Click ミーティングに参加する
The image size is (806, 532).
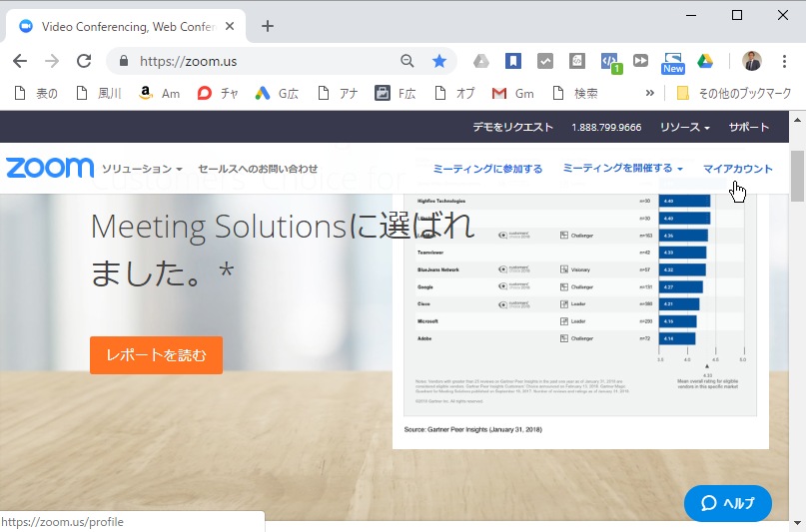pos(487,169)
